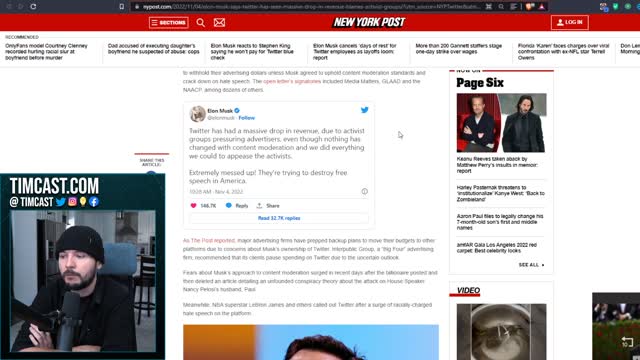Viewport: 640px width, 360px height.
Task: Click the lightbulb icon in Timcast overlay
Action: tap(83, 202)
